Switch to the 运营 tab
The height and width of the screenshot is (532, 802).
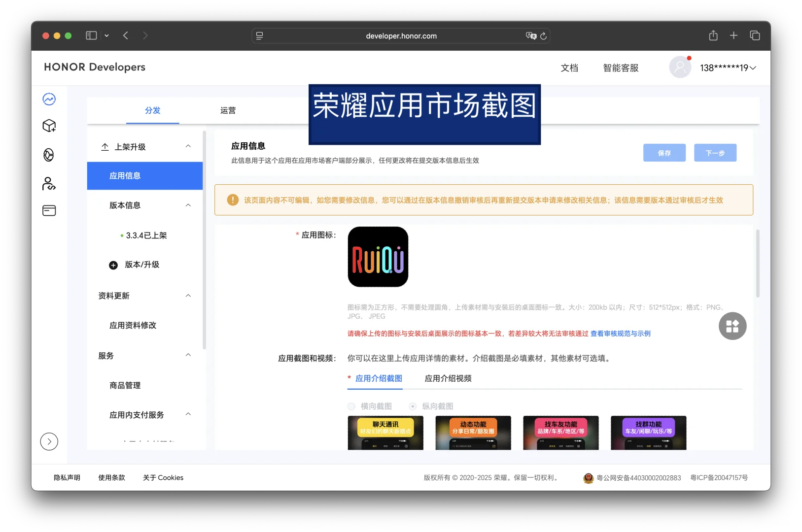pyautogui.click(x=228, y=110)
